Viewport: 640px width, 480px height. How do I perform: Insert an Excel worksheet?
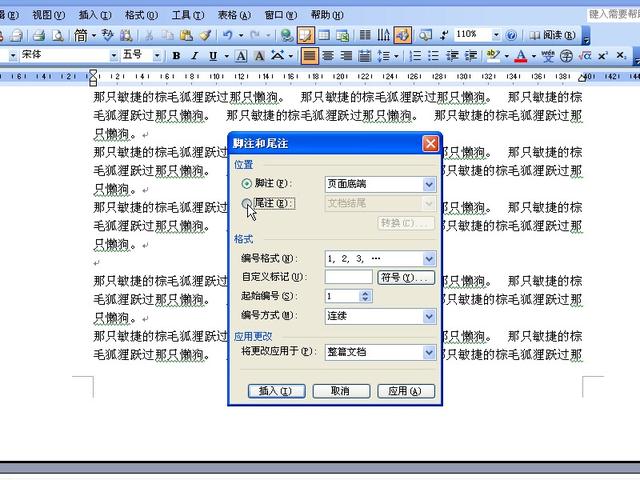pyautogui.click(x=343, y=36)
